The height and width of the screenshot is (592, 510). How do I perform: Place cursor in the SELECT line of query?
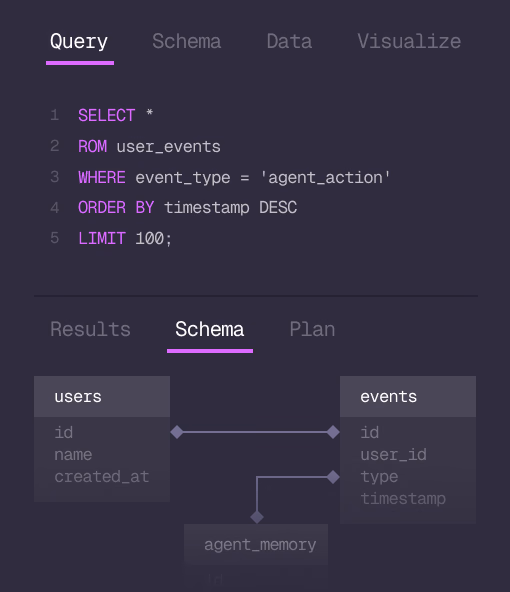click(x=116, y=115)
